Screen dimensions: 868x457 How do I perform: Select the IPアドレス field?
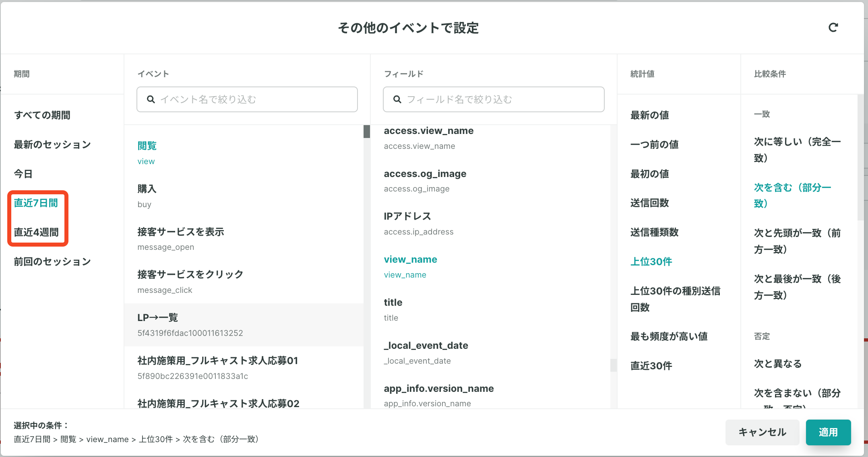pyautogui.click(x=490, y=224)
